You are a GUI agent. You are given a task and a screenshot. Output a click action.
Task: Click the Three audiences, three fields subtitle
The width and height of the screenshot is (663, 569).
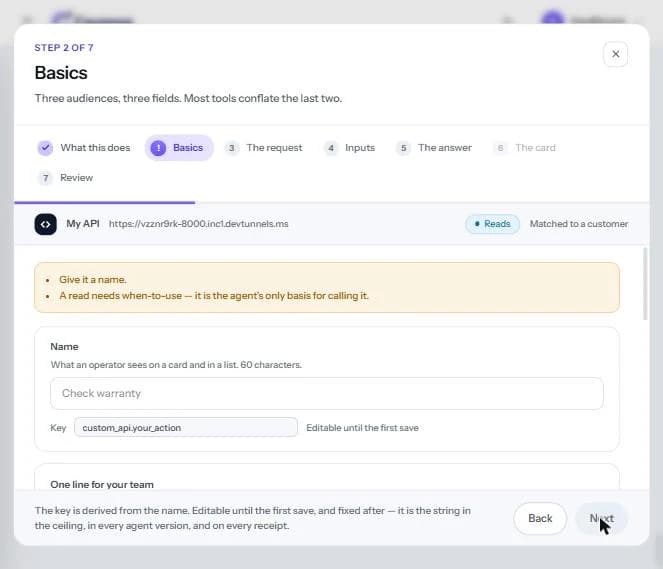point(188,98)
